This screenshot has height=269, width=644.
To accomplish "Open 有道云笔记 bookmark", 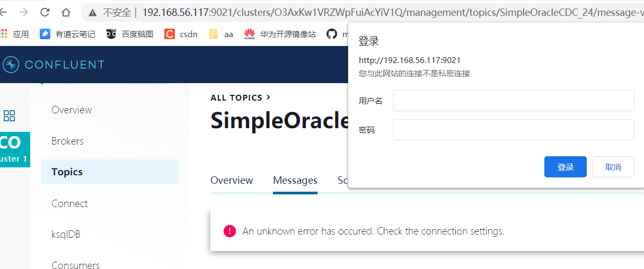I will click(67, 34).
